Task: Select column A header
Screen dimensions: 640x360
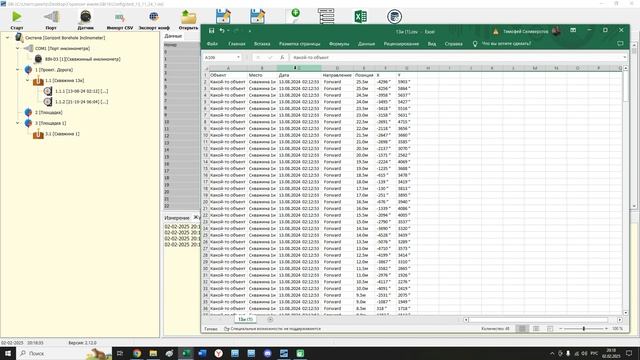Action: pyautogui.click(x=228, y=68)
